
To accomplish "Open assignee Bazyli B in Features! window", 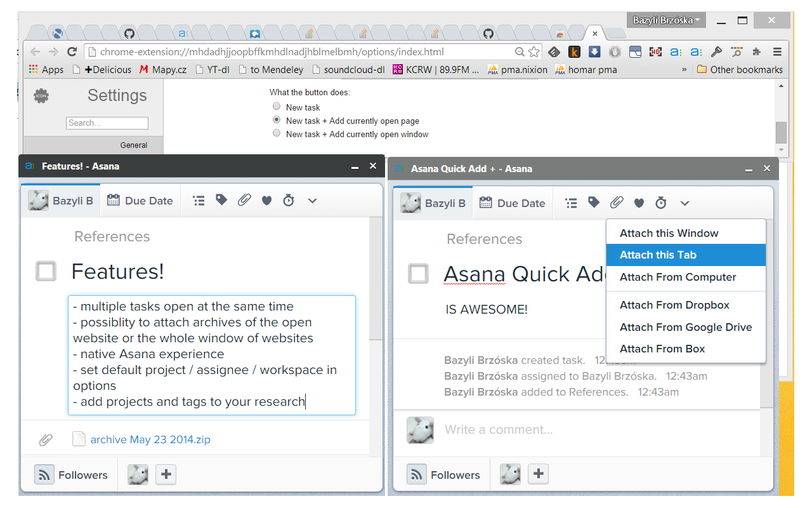I will 61,201.
